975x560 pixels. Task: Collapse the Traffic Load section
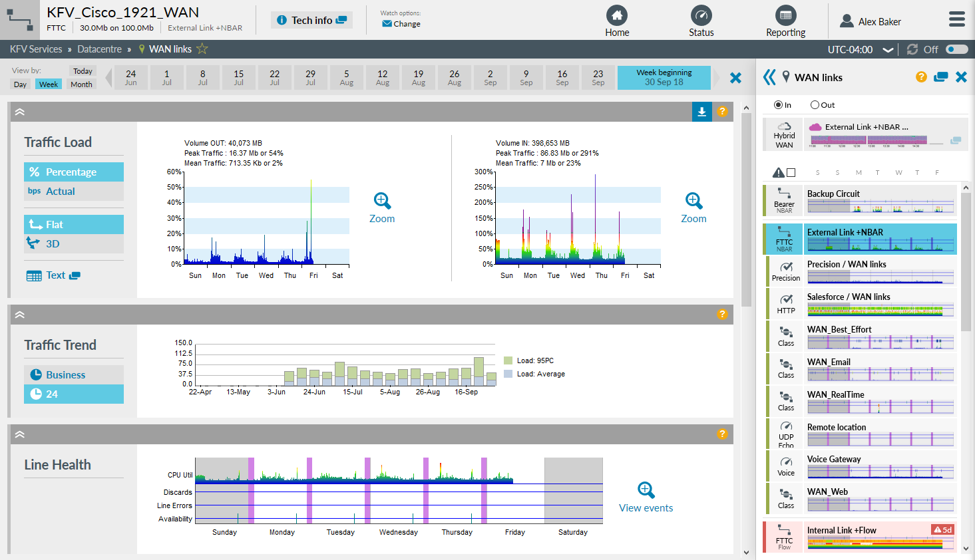(x=20, y=112)
